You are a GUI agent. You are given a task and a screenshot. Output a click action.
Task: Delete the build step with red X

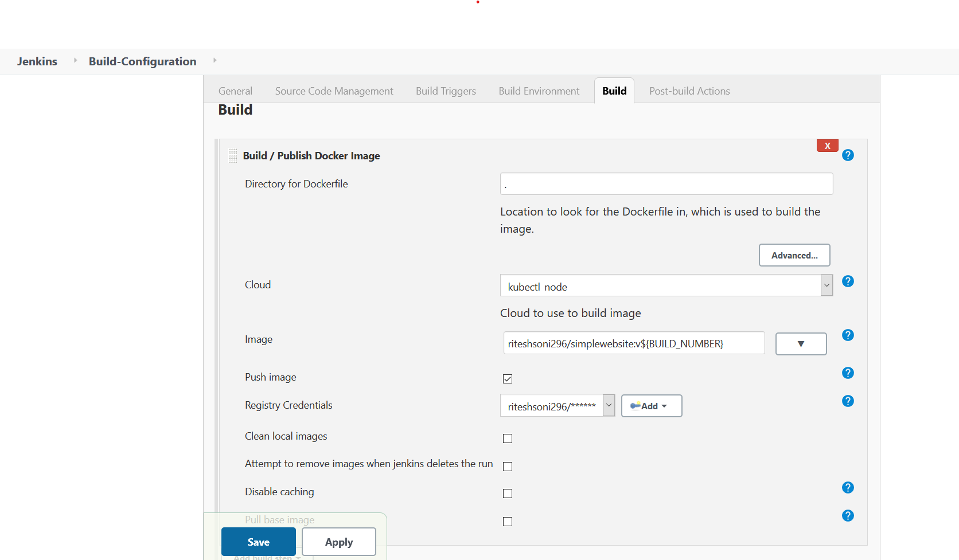828,146
